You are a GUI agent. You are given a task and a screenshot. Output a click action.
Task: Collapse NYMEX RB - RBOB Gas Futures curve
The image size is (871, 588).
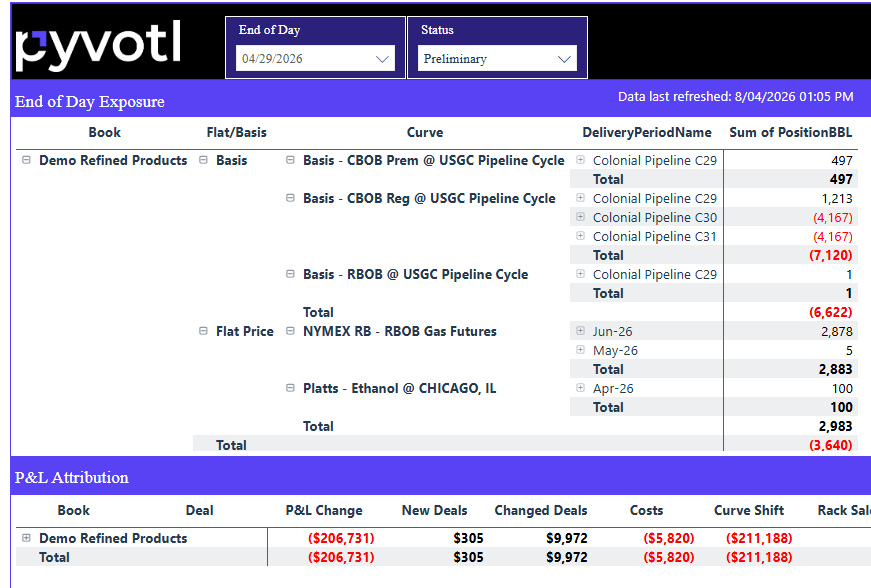[290, 331]
